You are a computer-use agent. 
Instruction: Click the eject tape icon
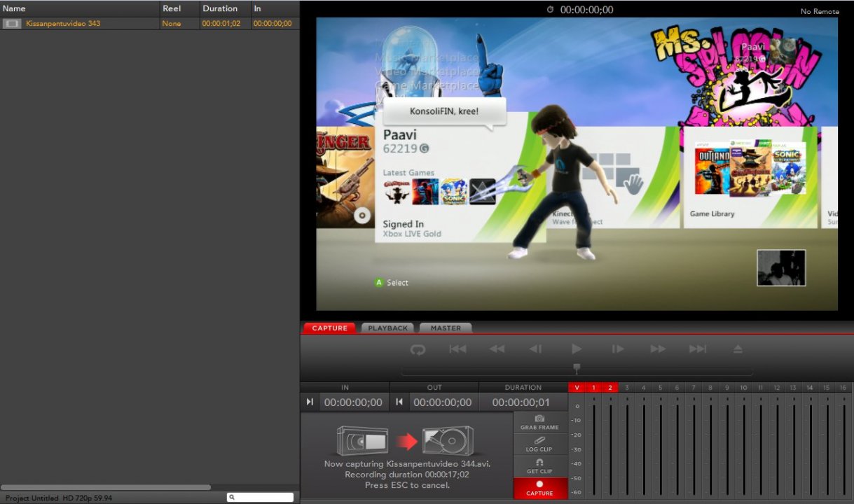point(738,349)
